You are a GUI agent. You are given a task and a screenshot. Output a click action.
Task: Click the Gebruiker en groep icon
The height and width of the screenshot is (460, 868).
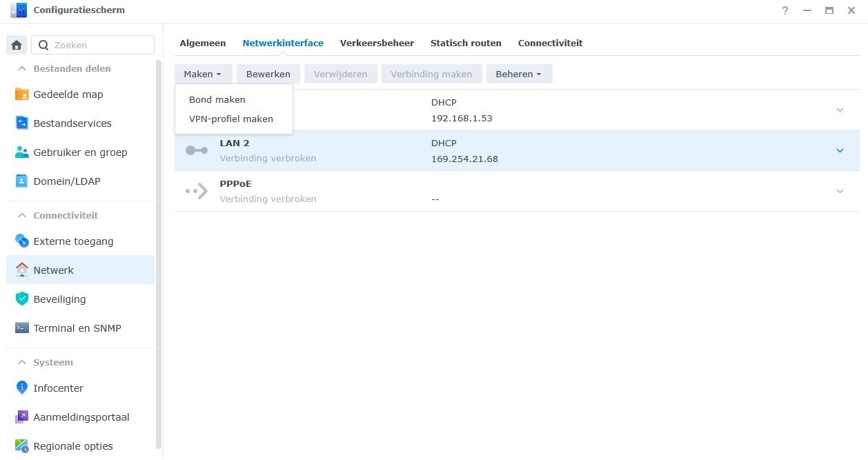(21, 152)
